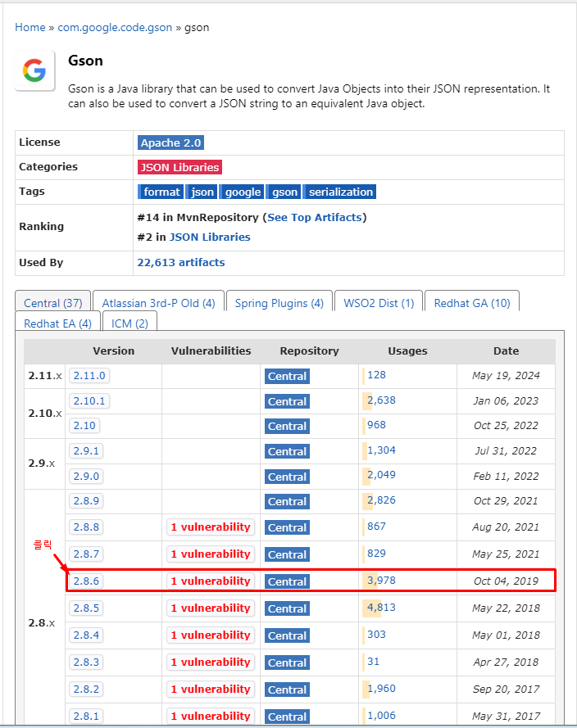Image resolution: width=577 pixels, height=728 pixels.
Task: Open See Top Artifacts link
Action: pos(315,217)
